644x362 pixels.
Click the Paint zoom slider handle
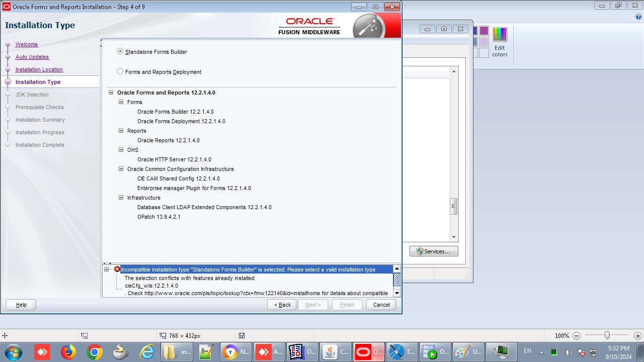tap(607, 335)
